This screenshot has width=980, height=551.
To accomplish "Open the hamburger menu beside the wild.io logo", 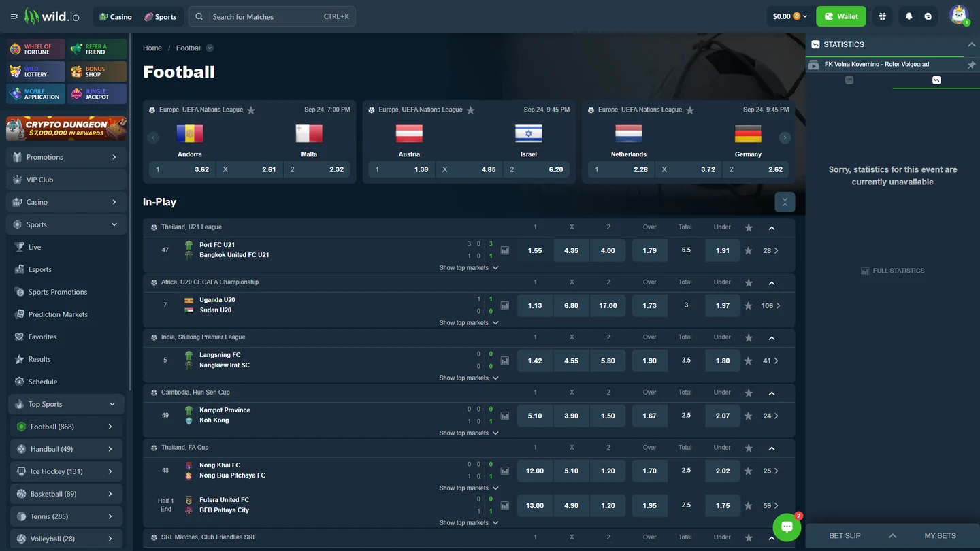I will [x=14, y=16].
